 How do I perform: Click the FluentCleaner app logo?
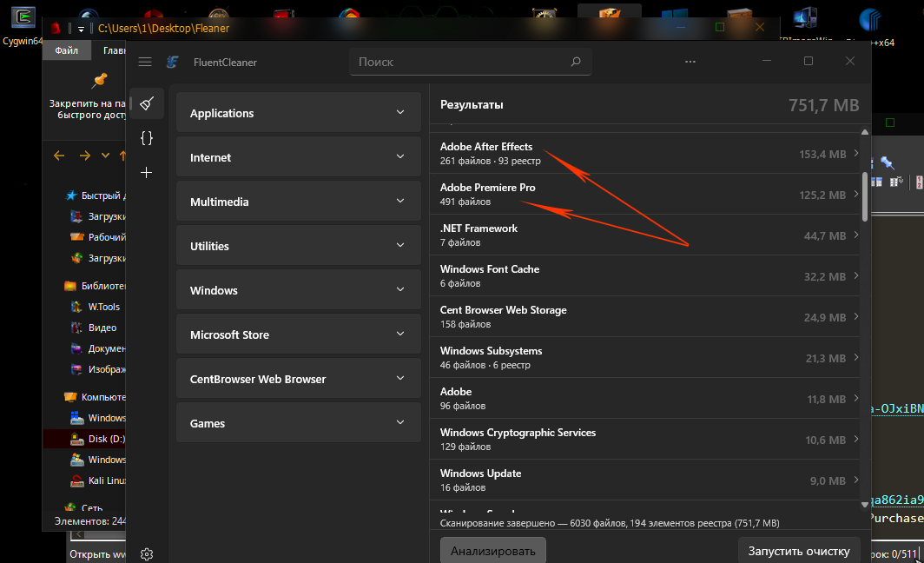pos(172,62)
